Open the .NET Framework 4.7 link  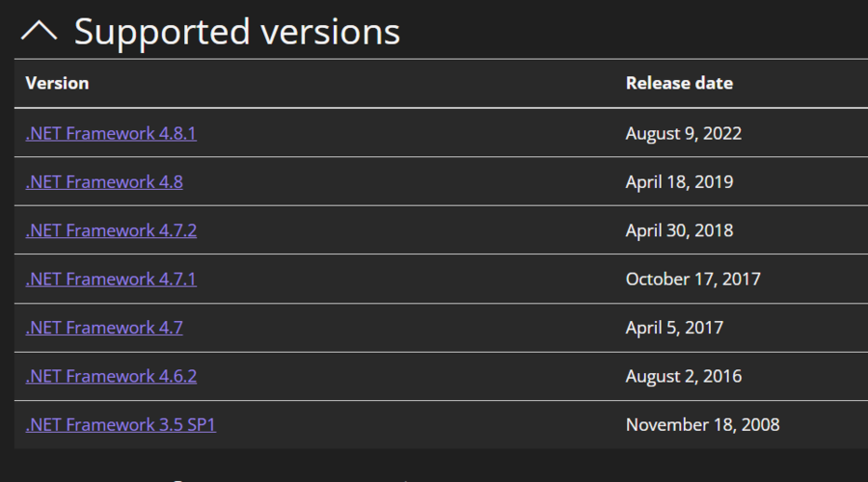(x=104, y=327)
